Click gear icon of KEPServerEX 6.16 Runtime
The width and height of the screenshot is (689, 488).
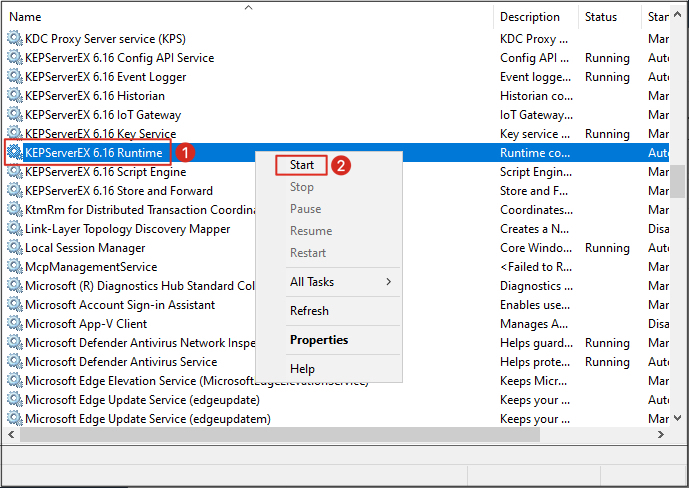coord(15,152)
